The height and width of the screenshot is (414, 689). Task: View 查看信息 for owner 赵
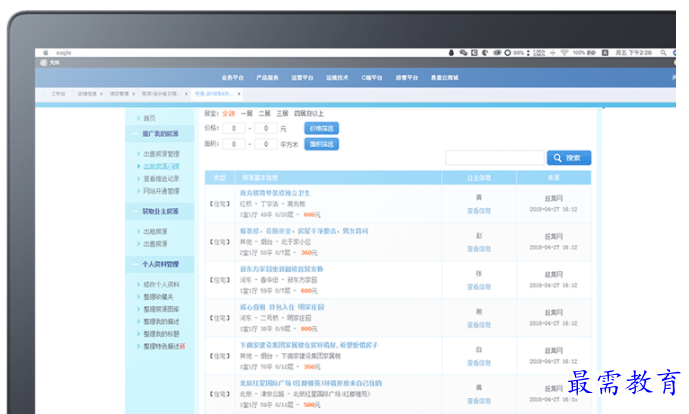coord(479,249)
